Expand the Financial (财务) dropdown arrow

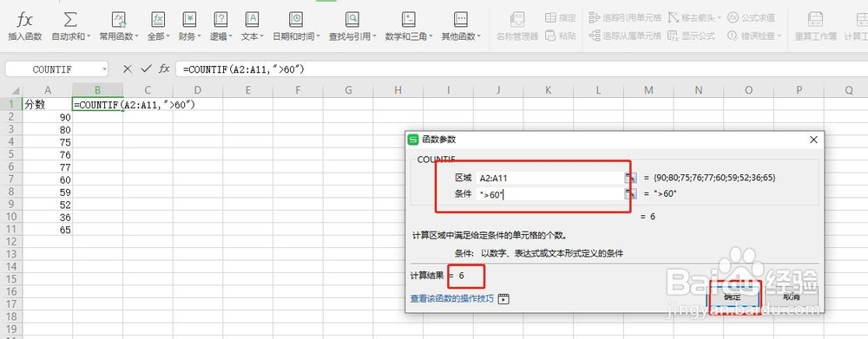coord(199,37)
